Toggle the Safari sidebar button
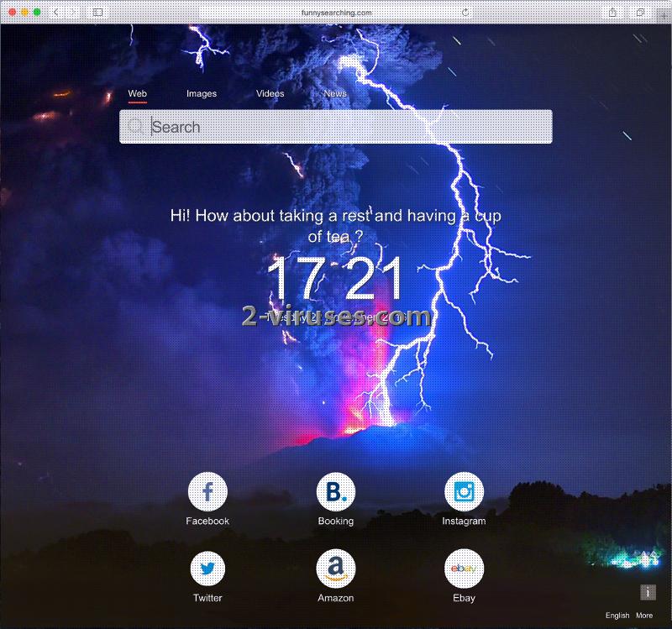 (97, 13)
